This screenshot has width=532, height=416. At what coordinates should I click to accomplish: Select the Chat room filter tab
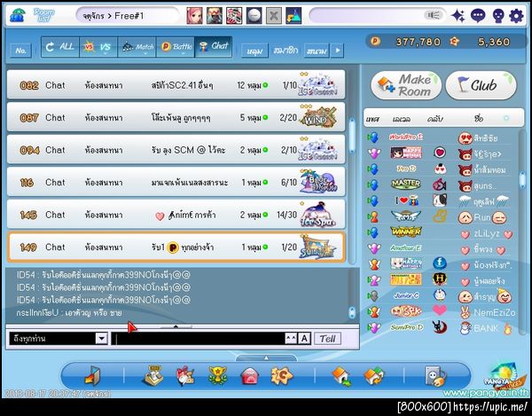point(214,47)
